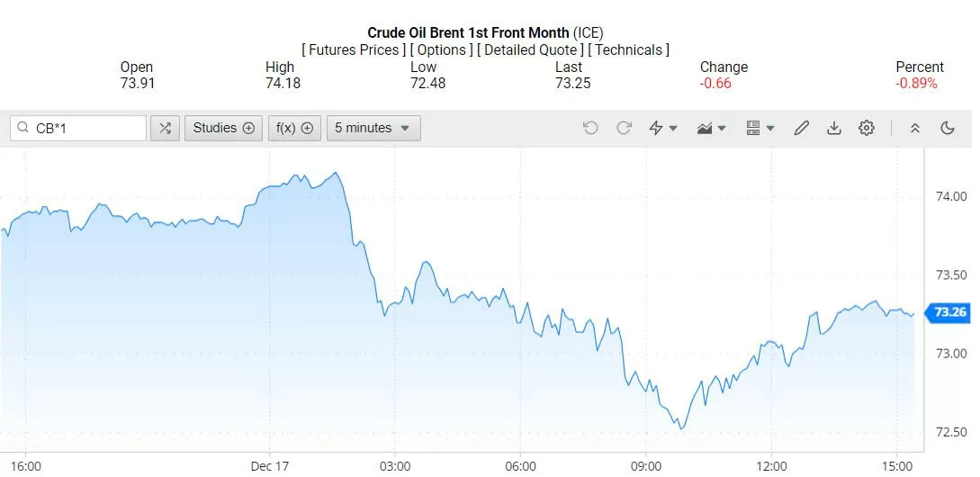The height and width of the screenshot is (477, 980).
Task: View the Detailed Quote page
Action: tap(531, 50)
